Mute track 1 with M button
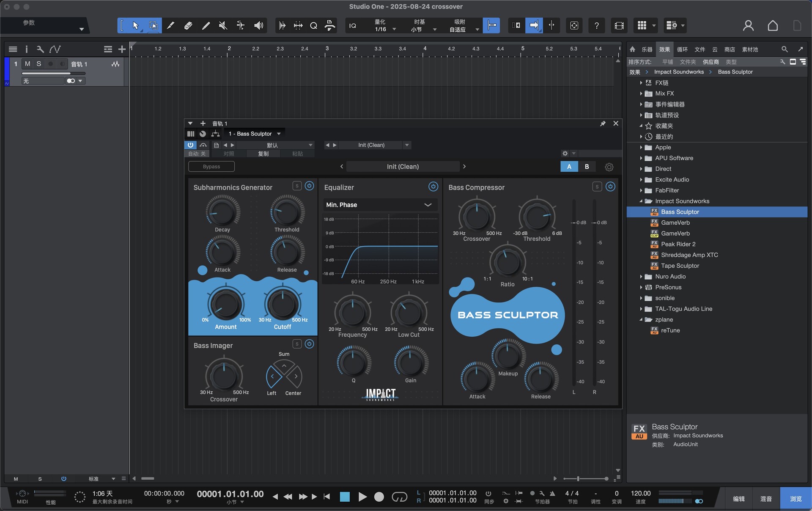This screenshot has width=812, height=511. click(27, 64)
